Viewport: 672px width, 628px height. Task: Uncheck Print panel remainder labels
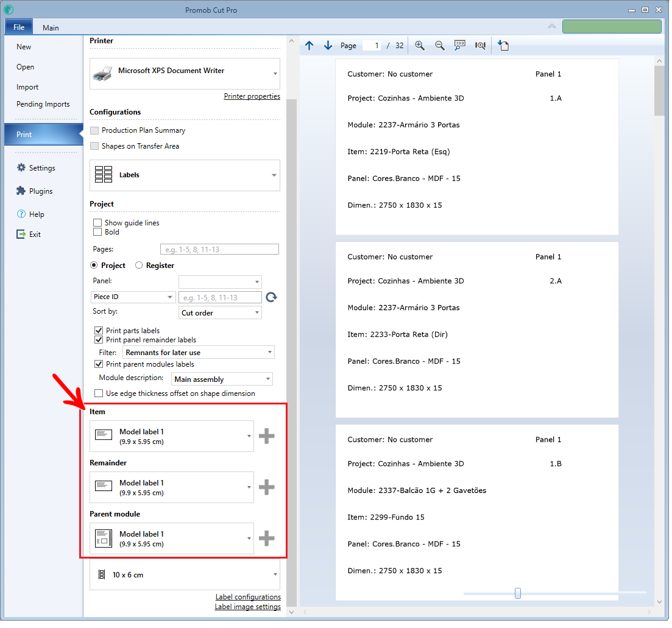[x=99, y=340]
